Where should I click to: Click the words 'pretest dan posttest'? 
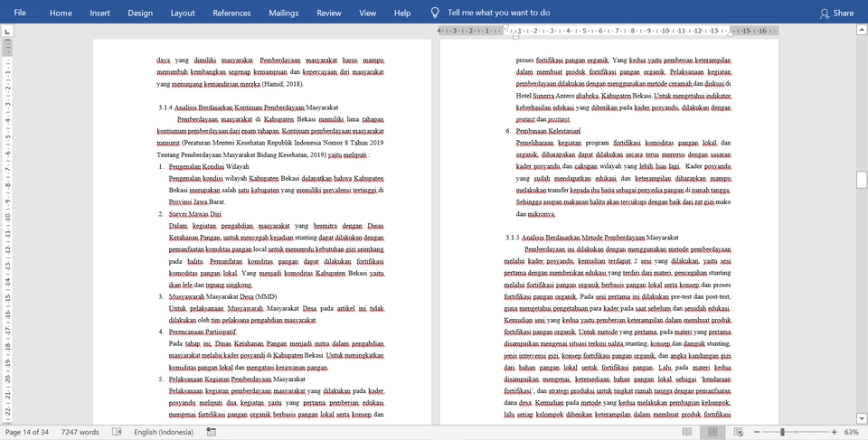pos(543,119)
